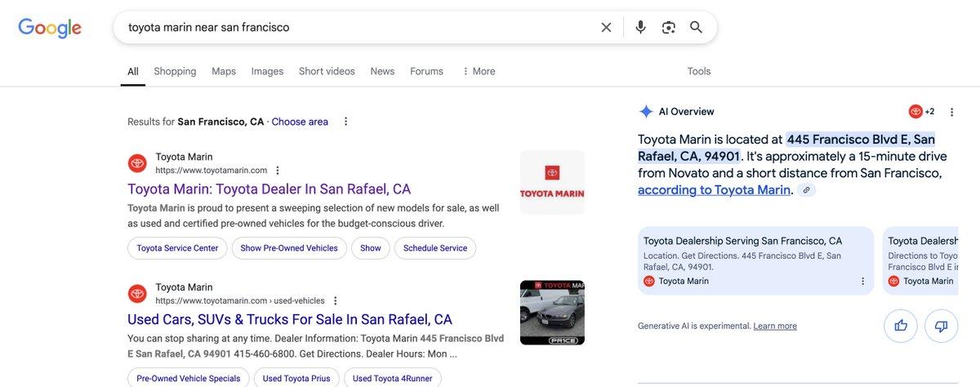
Task: Open the AI Overview three-dot menu
Action: point(951,112)
